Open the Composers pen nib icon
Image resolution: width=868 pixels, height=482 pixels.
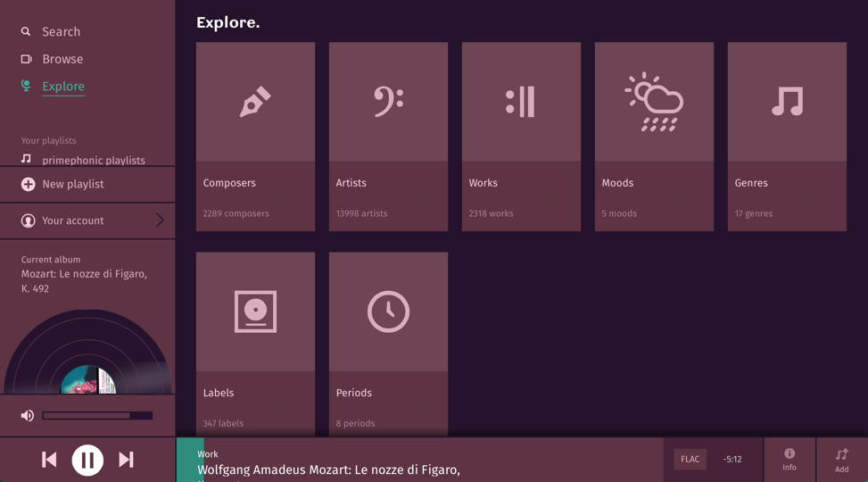[255, 102]
